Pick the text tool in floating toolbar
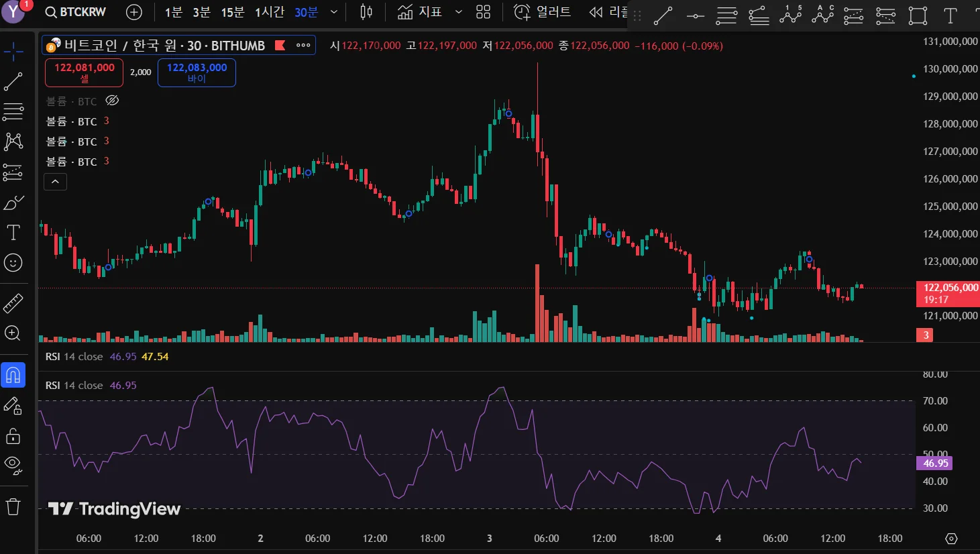Image resolution: width=980 pixels, height=554 pixels. [950, 15]
